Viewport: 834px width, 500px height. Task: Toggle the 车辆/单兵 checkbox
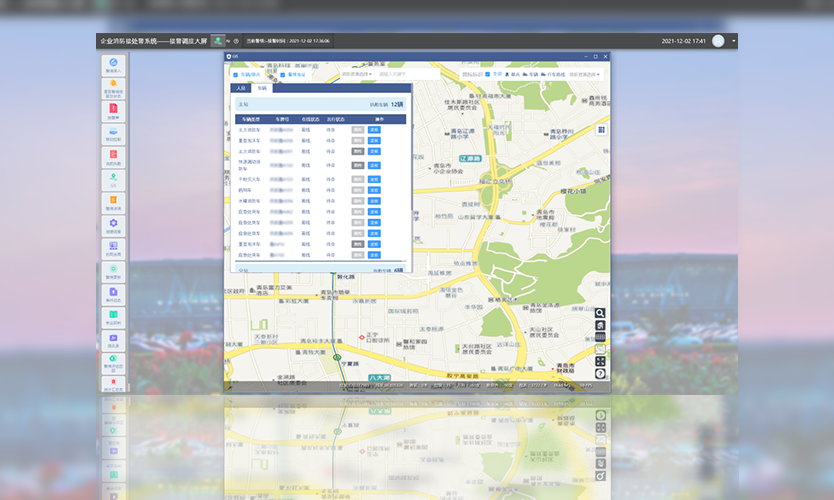(236, 74)
